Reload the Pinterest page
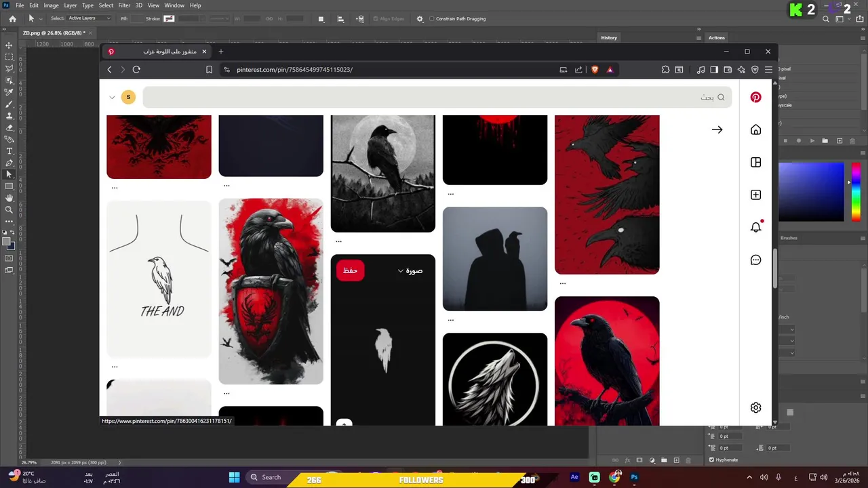 tap(136, 70)
